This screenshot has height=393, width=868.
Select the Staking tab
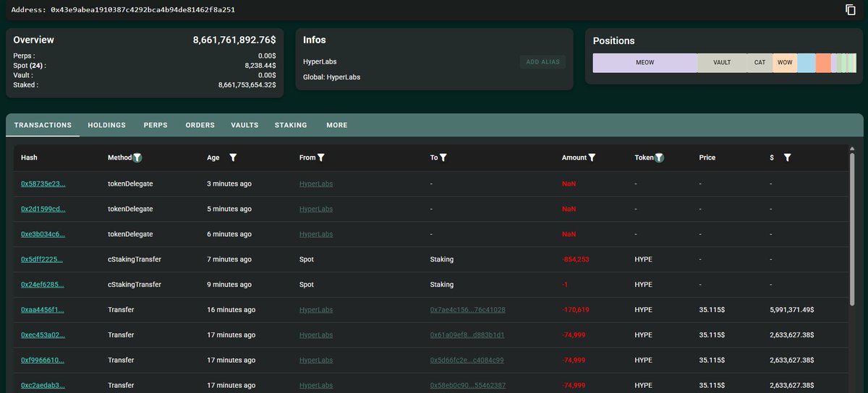pyautogui.click(x=291, y=125)
